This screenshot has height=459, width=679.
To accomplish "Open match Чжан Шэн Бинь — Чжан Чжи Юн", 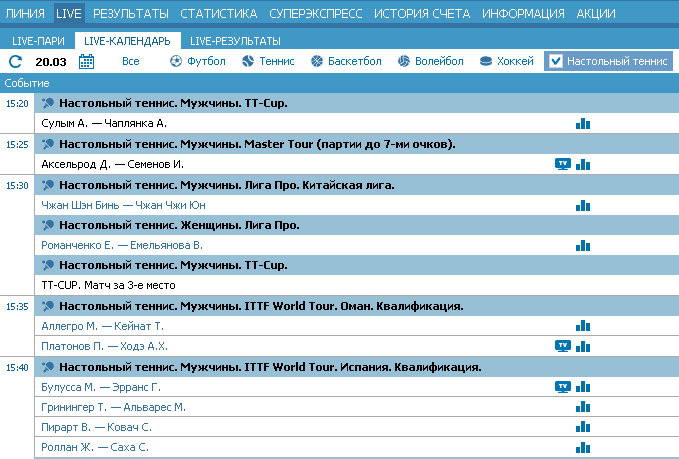I will click(x=123, y=205).
